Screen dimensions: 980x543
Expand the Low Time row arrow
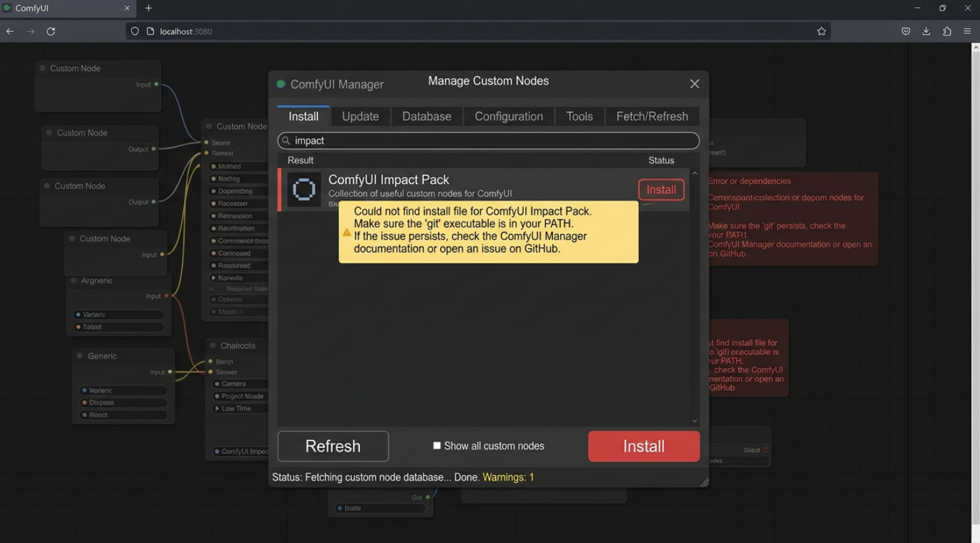(217, 409)
